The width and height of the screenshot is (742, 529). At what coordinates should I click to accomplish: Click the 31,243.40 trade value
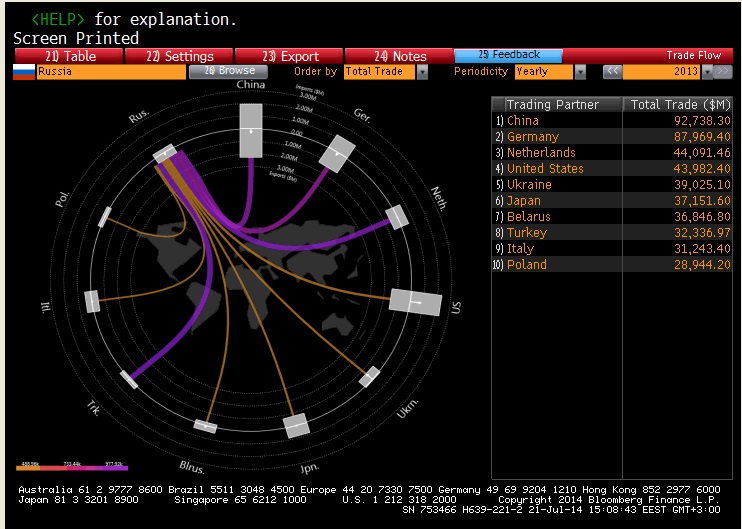pyautogui.click(x=702, y=248)
